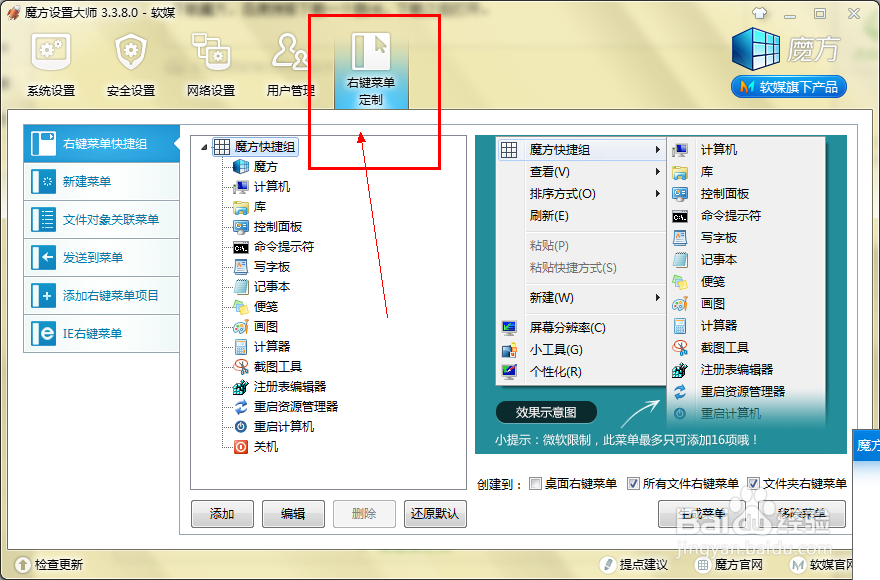This screenshot has width=880, height=580.
Task: Select the 魔方 tree item text
Action: click(x=265, y=167)
